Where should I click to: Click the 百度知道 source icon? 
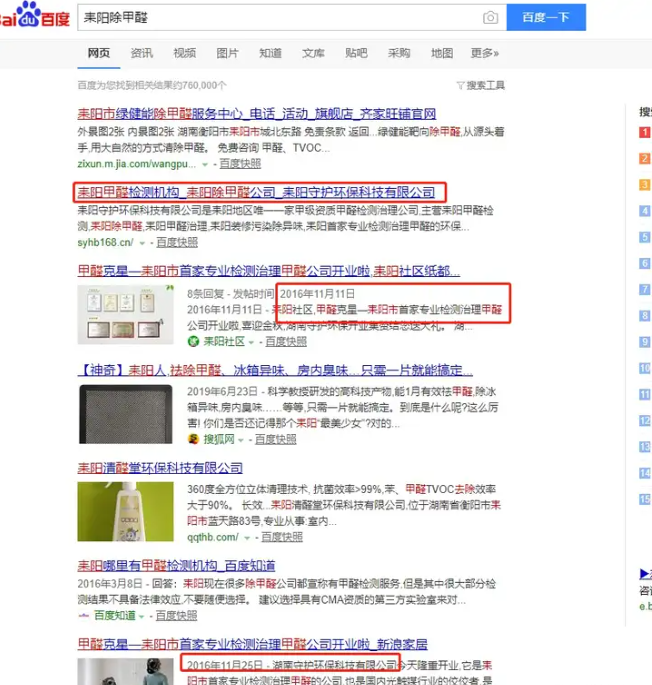click(x=83, y=616)
